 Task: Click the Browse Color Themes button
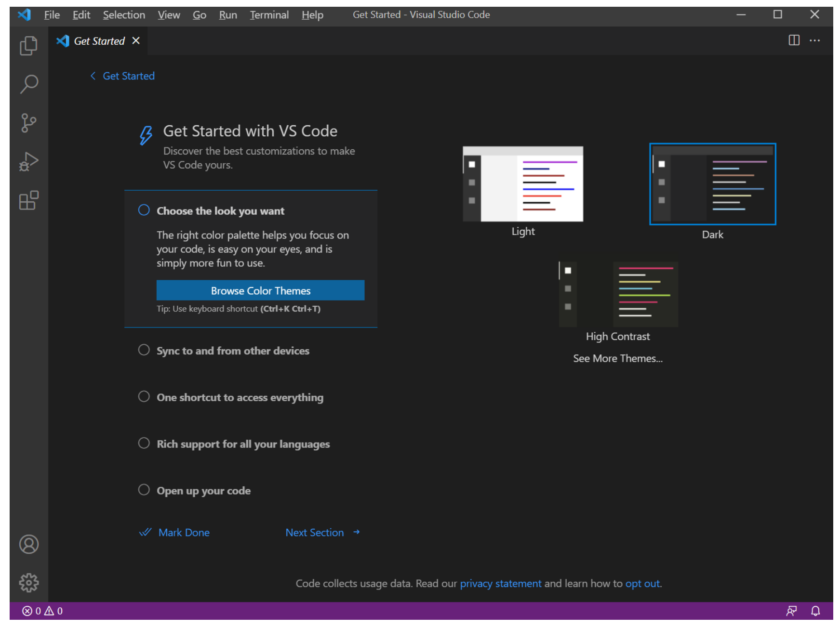(260, 290)
